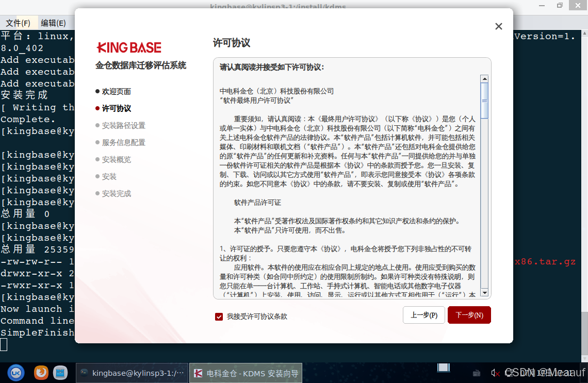Open the 编辑(E) menu in terminal window
This screenshot has height=383, width=588.
tap(53, 23)
